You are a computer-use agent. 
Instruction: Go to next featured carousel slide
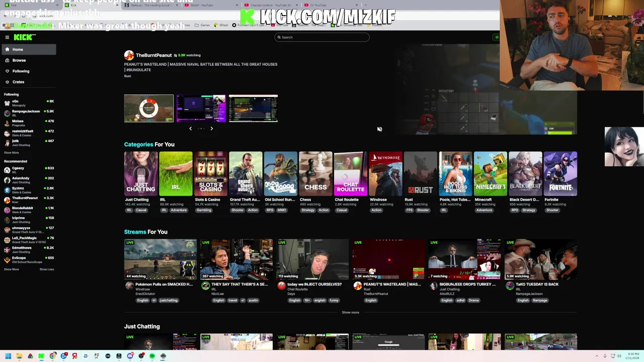coord(211,129)
